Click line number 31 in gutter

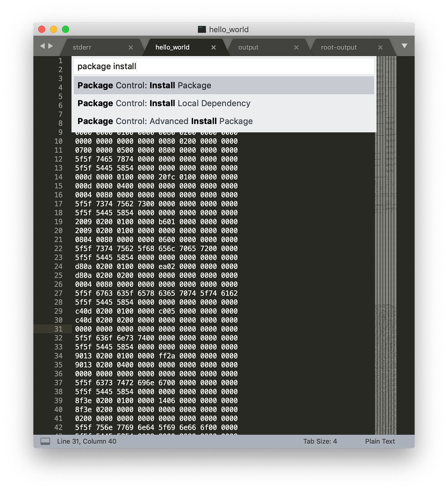58,329
